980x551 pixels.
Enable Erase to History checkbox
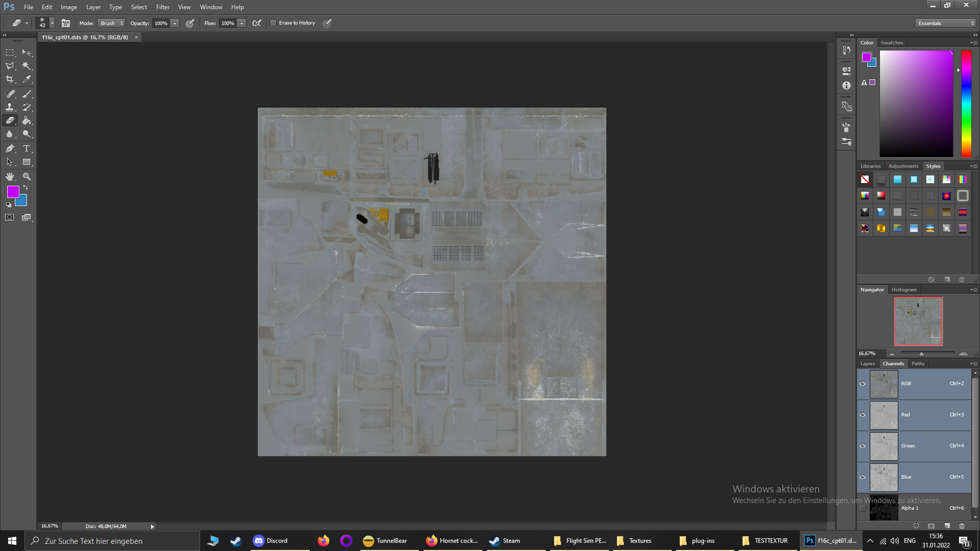(273, 23)
